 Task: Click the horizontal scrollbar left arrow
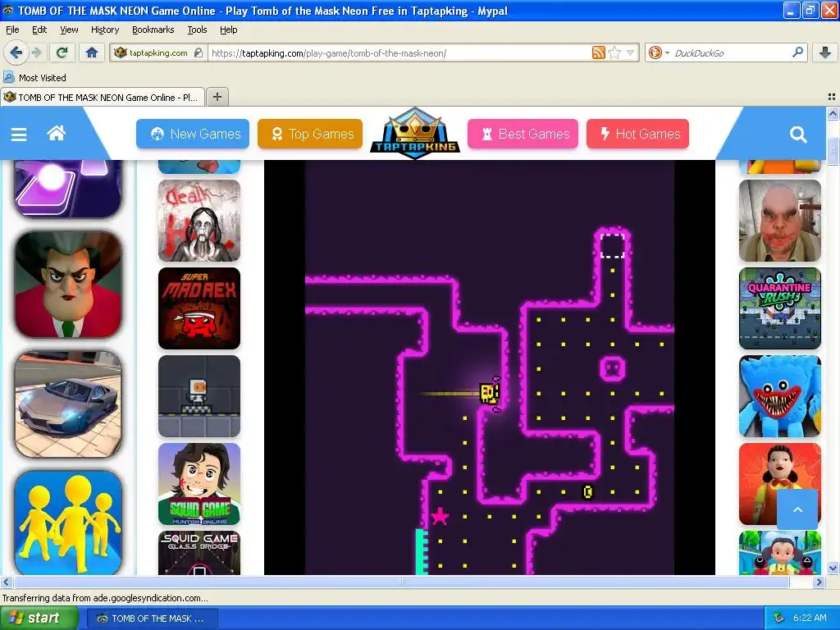[x=6, y=582]
